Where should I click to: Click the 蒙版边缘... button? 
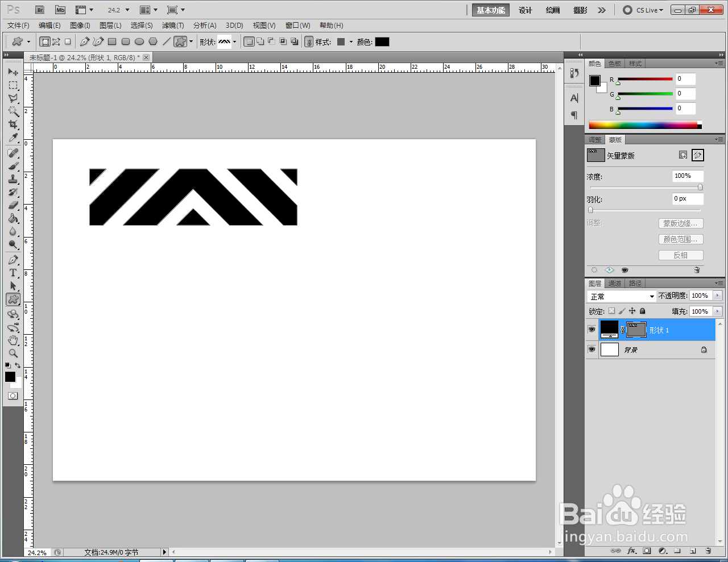(681, 223)
